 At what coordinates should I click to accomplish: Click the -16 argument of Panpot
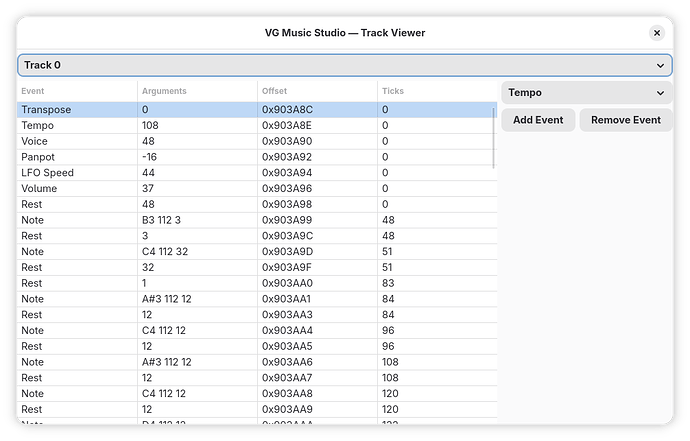pyautogui.click(x=149, y=157)
